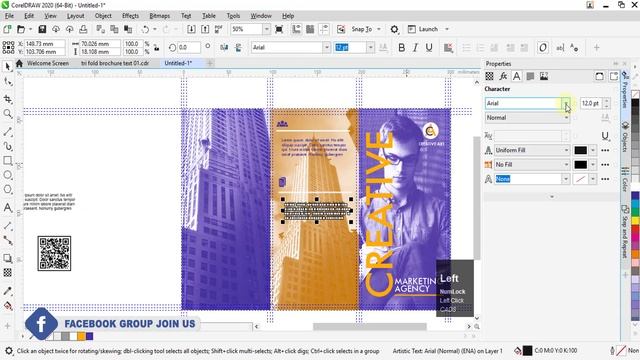Viewport: 640px width, 360px height.
Task: Click the Print icon in toolbar
Action: (x=83, y=29)
